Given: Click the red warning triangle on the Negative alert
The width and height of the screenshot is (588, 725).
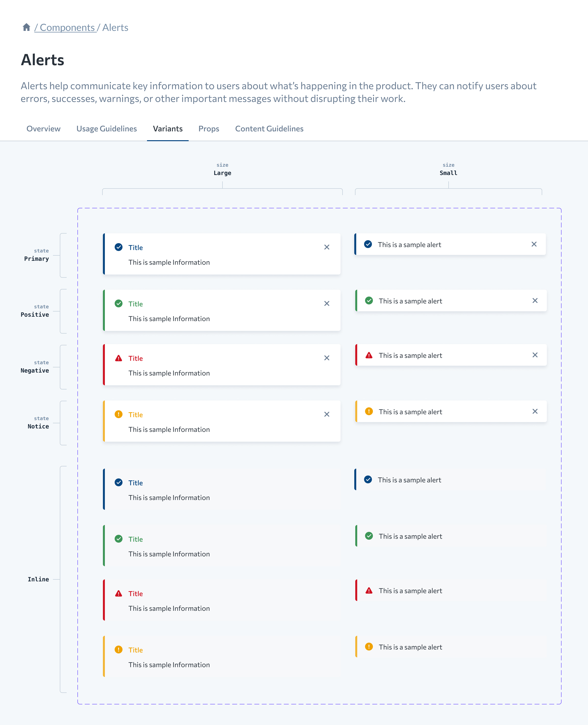Looking at the screenshot, I should coord(118,358).
